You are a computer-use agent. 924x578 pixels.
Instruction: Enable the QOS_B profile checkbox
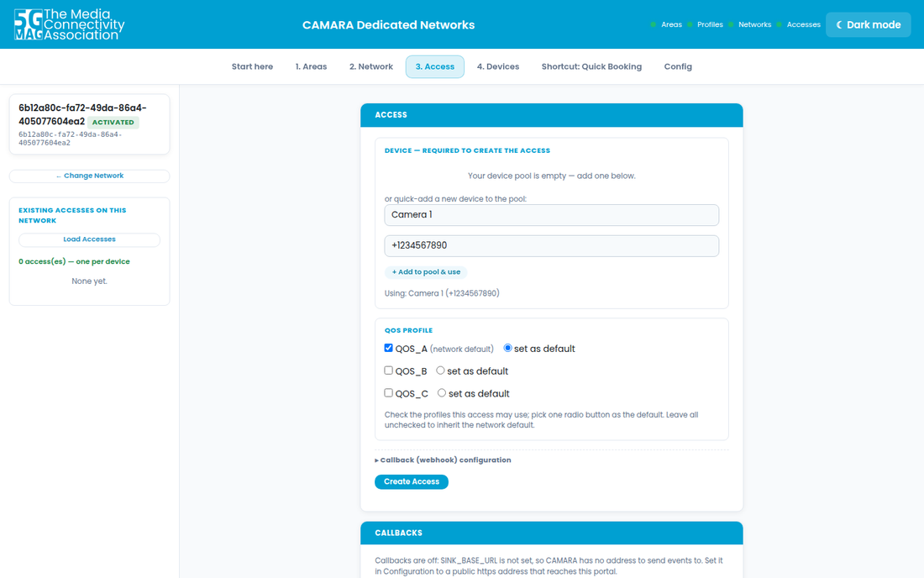click(x=388, y=370)
